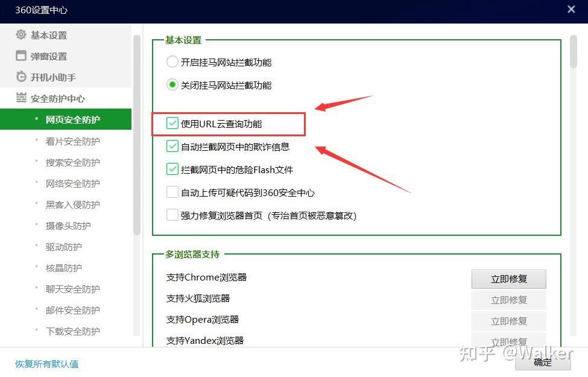
Task: Collapse the 安全防护中心 section
Action: 66,98
